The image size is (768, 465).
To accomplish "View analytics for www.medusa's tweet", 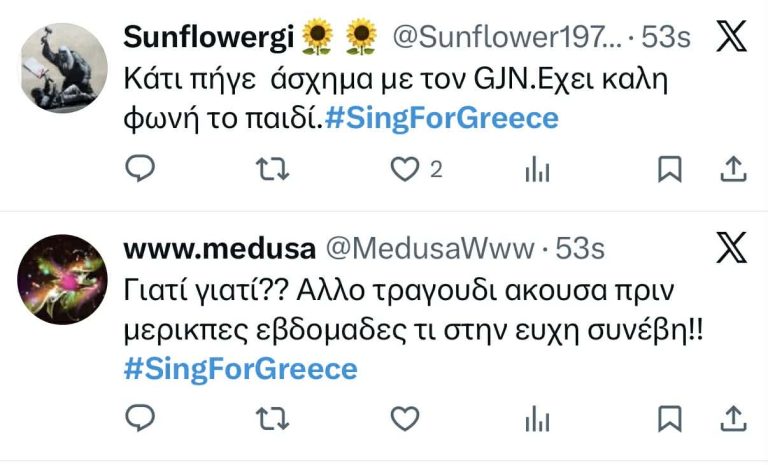I will [x=538, y=417].
